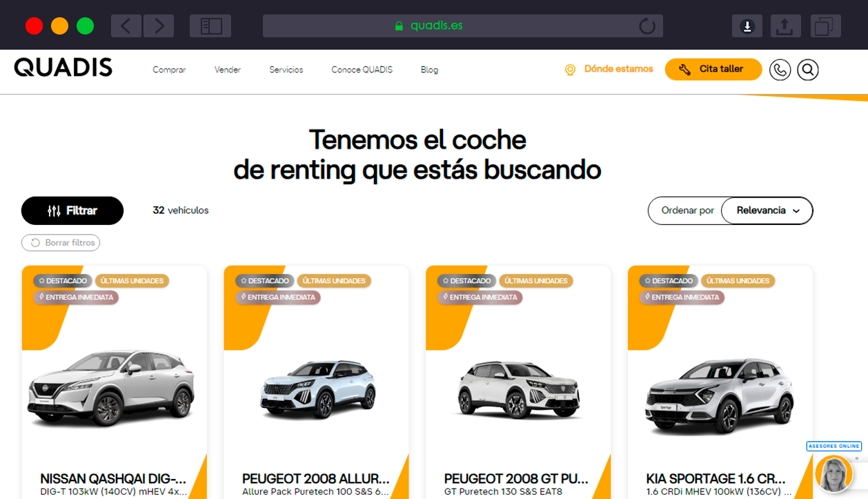Viewport: 868px width, 499px height.
Task: Open the search magnifier icon
Action: 807,70
